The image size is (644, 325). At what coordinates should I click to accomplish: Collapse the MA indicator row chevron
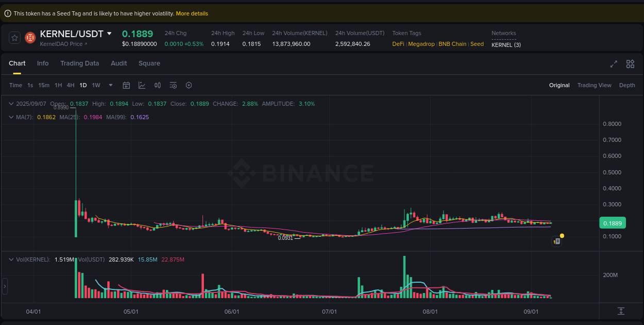pyautogui.click(x=10, y=117)
